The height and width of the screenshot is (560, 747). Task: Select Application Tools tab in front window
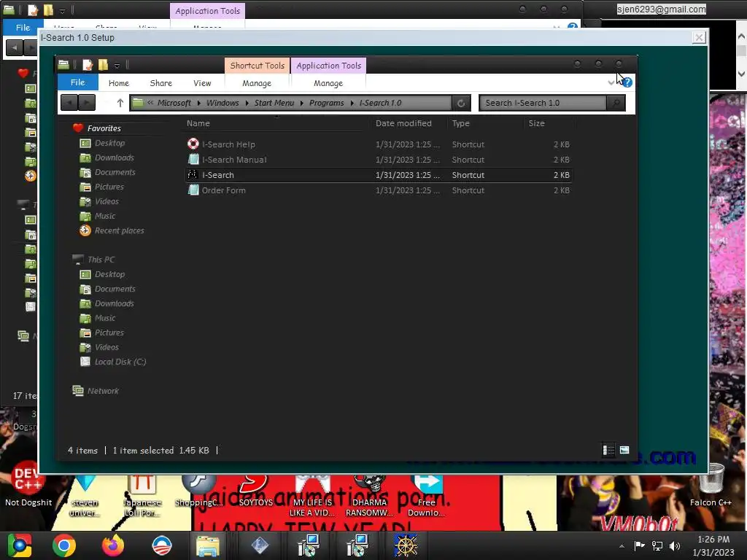(x=329, y=66)
